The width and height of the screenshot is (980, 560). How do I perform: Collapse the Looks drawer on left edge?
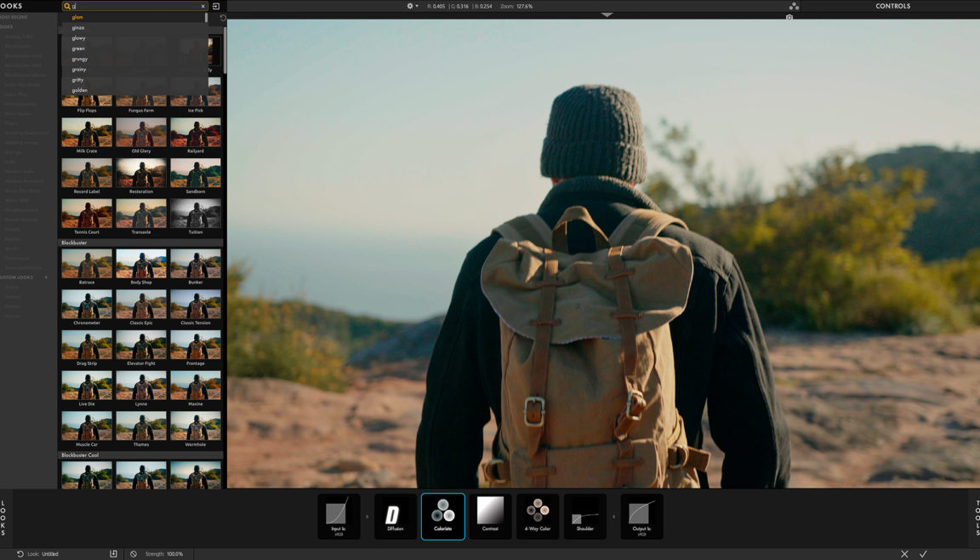pos(4,517)
